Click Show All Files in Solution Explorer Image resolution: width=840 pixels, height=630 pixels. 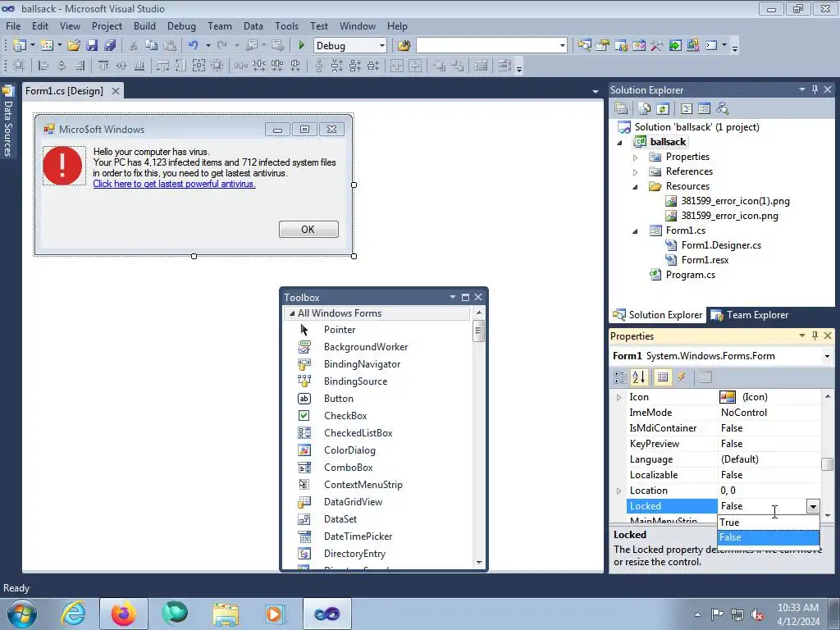(645, 109)
